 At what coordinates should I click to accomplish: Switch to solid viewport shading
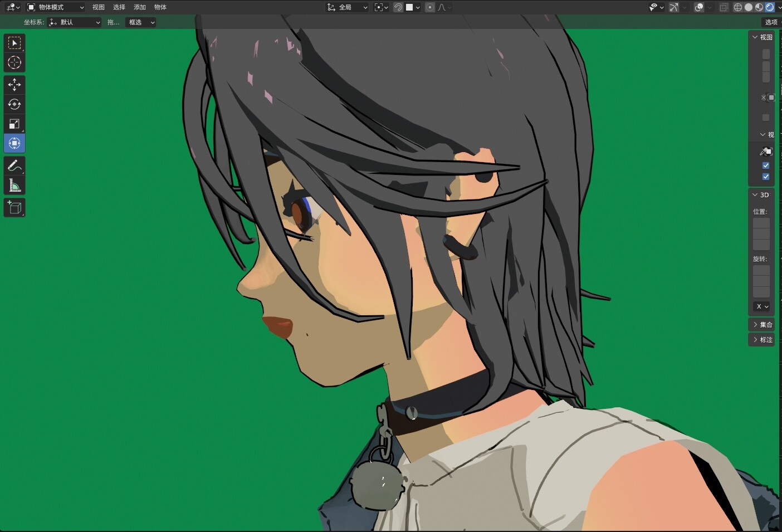(749, 7)
